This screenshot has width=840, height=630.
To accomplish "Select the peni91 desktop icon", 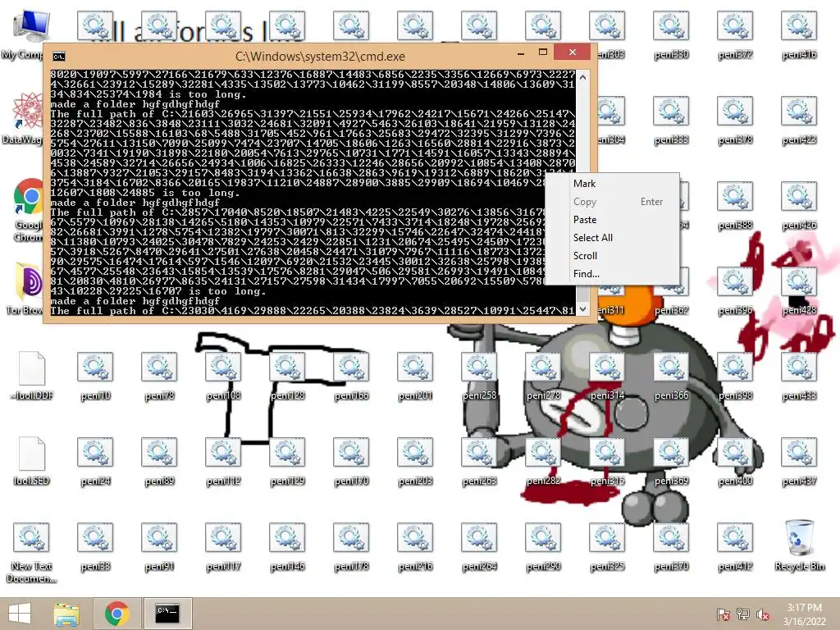I will (159, 547).
